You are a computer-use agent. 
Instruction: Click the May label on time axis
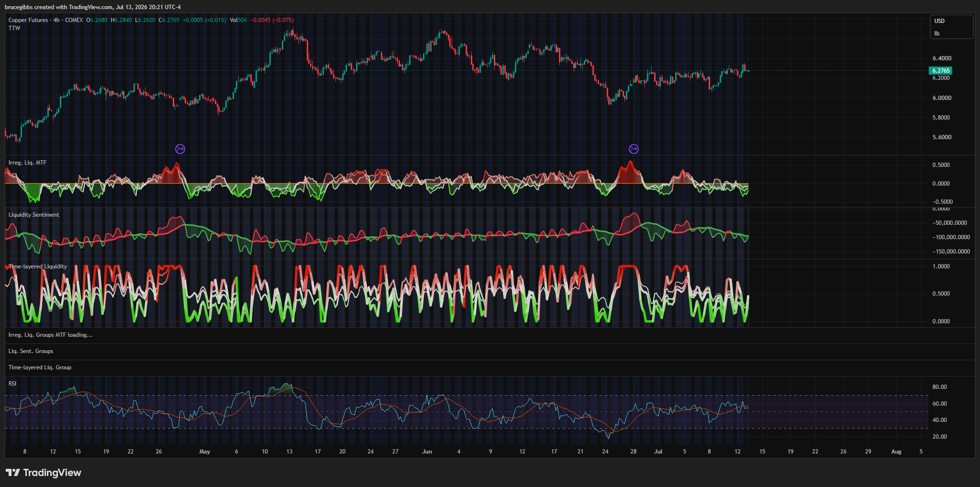coord(205,452)
